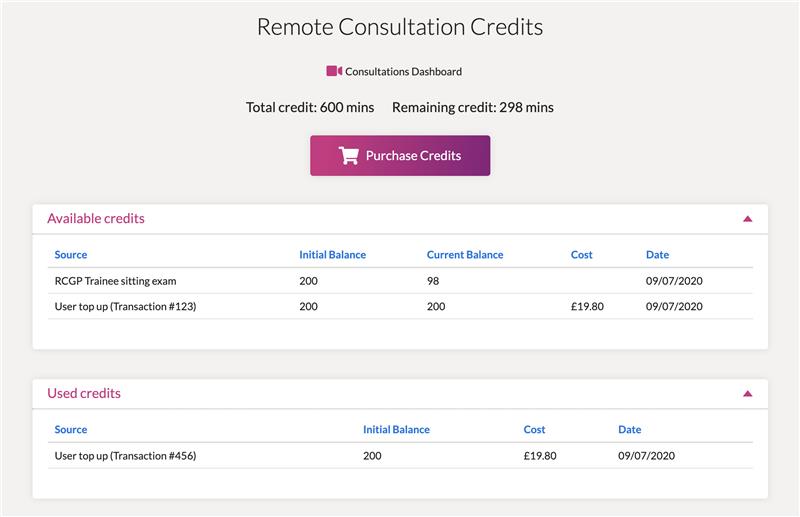800x517 pixels.
Task: Click the Used credits section heading
Action: coord(84,393)
